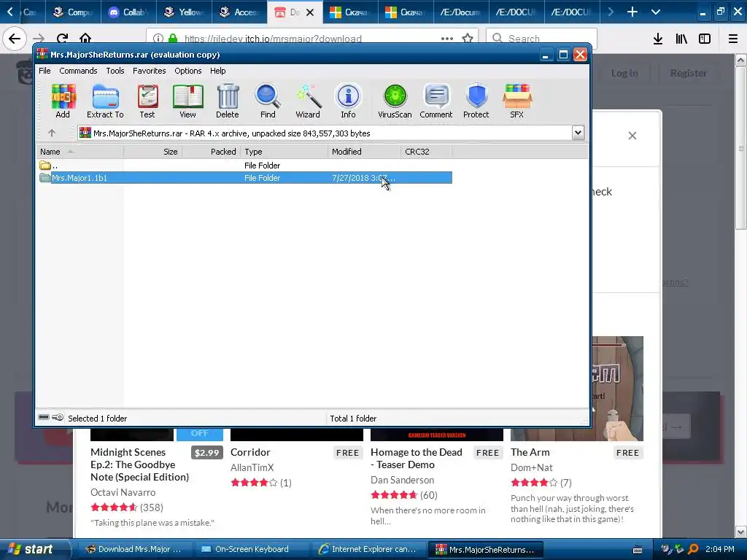Expand the archive path dropdown
Screen dimensions: 747x560
(578, 133)
